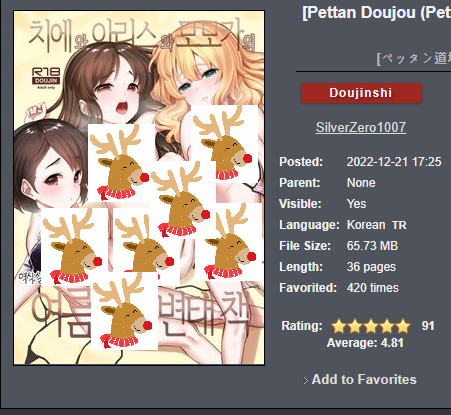Click the Parent value None

click(361, 183)
